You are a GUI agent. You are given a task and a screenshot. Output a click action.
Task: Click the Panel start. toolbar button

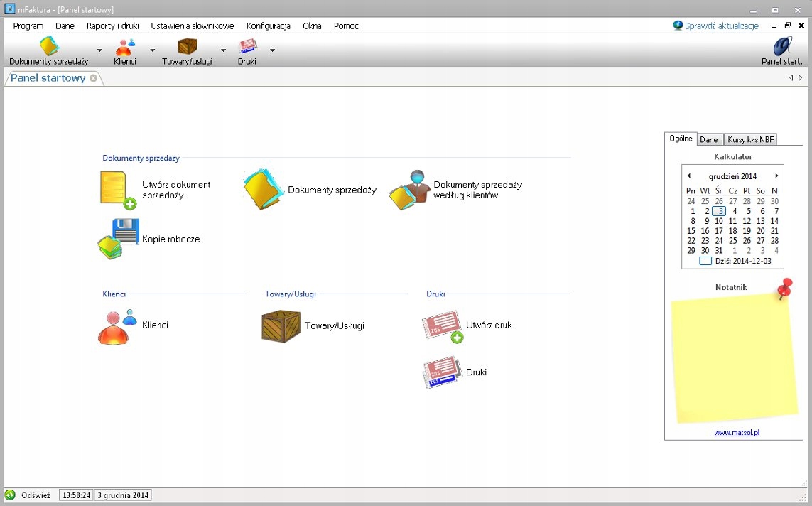pos(781,51)
